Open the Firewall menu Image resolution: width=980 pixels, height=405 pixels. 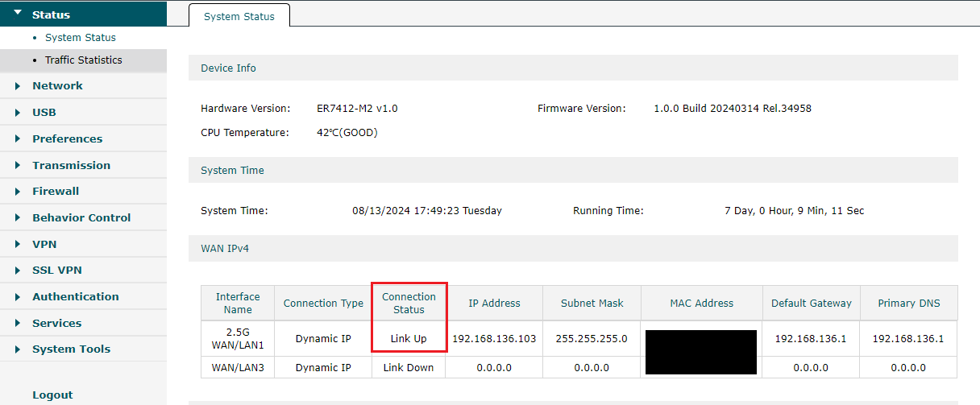click(x=56, y=192)
